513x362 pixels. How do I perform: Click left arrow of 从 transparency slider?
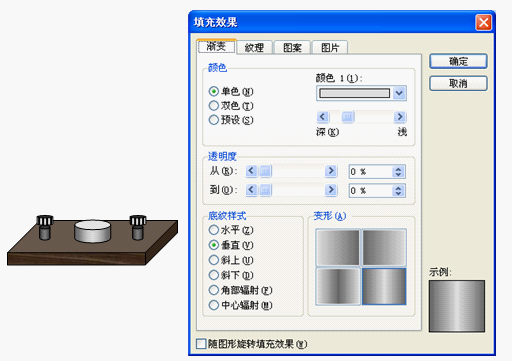252,171
